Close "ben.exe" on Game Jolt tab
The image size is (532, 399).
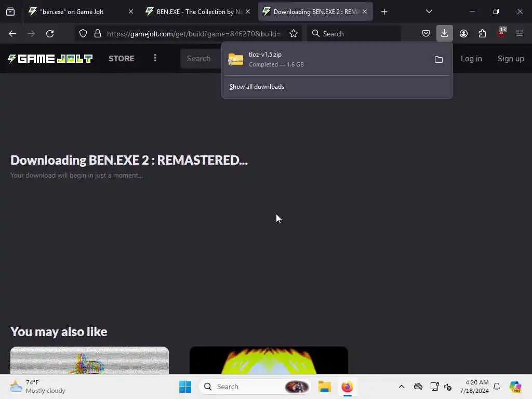[x=131, y=11]
